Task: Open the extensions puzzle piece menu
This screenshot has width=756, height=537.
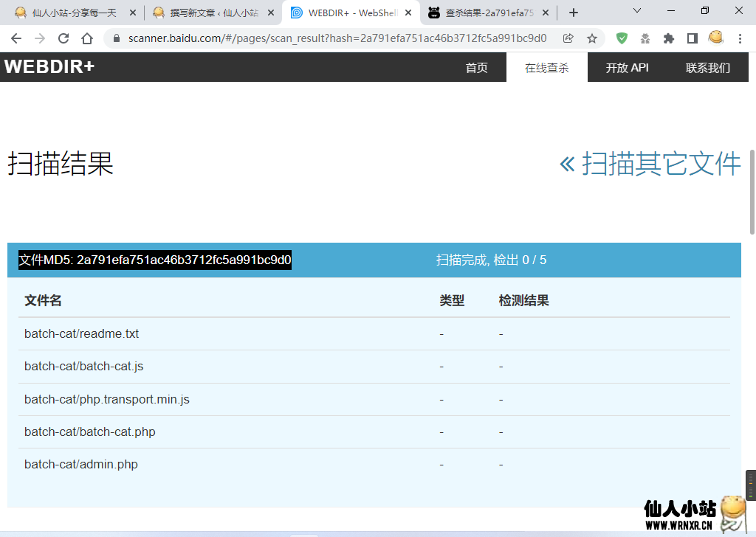Action: pyautogui.click(x=669, y=38)
